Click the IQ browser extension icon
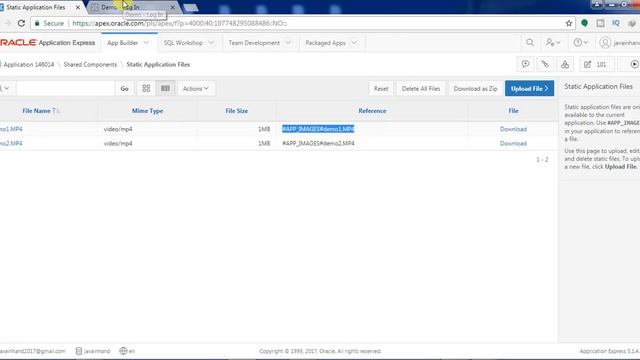The height and width of the screenshot is (360, 640). 616,23
